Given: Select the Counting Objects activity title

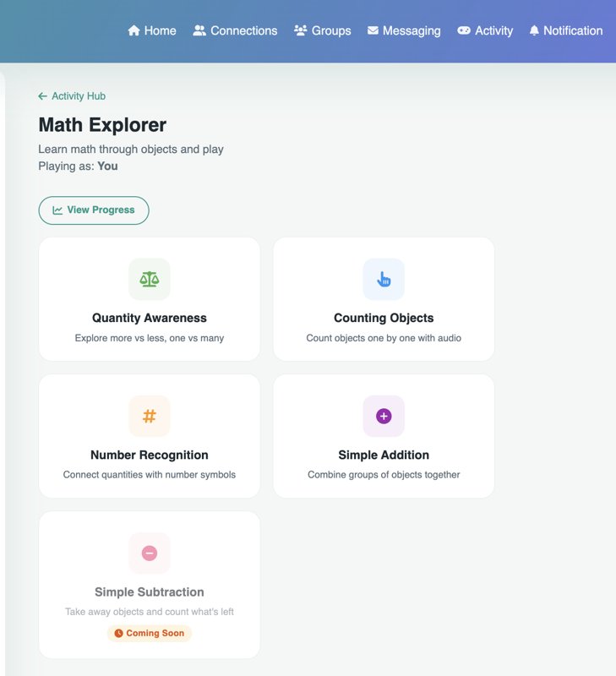Looking at the screenshot, I should click(x=384, y=318).
